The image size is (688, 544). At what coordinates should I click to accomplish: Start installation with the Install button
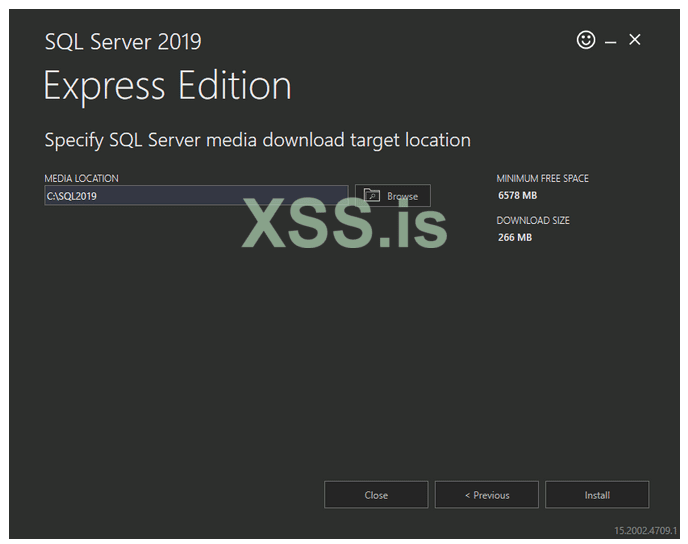597,495
